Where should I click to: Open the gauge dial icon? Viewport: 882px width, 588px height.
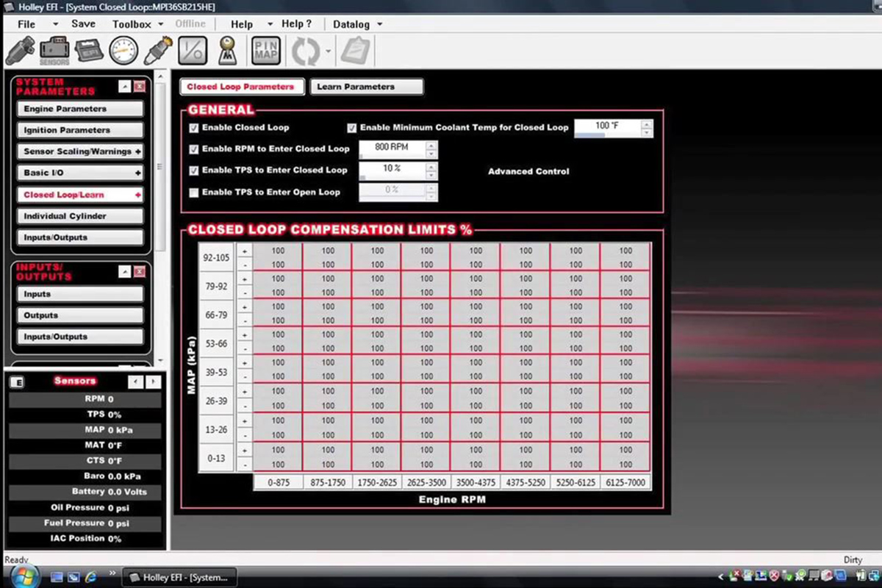pyautogui.click(x=123, y=51)
